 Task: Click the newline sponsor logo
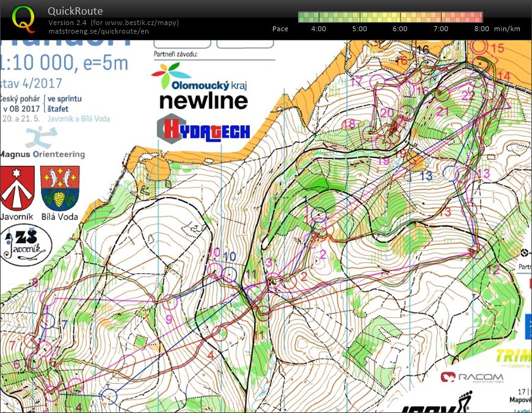[203, 101]
